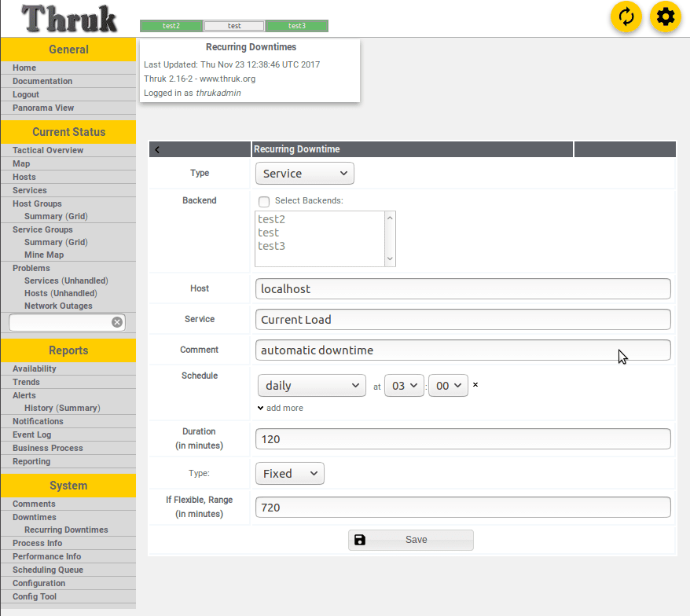Go back using the left chevron

click(157, 149)
